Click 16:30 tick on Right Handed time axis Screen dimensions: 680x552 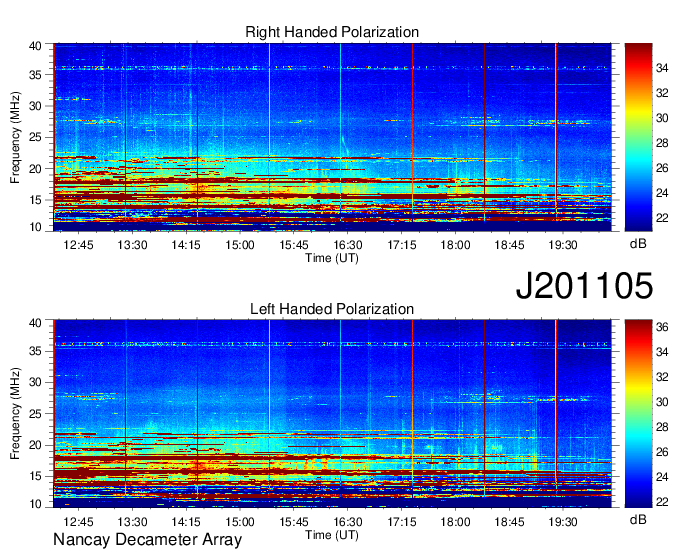[348, 245]
